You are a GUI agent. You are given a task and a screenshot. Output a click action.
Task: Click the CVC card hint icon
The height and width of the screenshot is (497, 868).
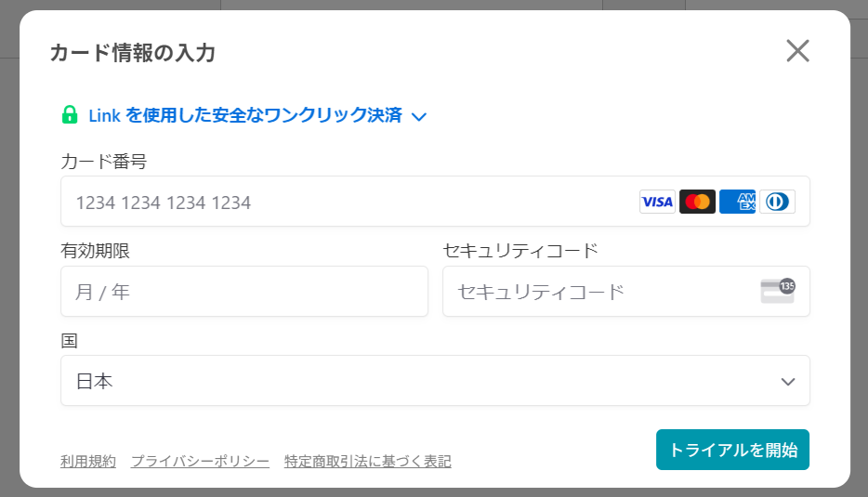pos(778,291)
